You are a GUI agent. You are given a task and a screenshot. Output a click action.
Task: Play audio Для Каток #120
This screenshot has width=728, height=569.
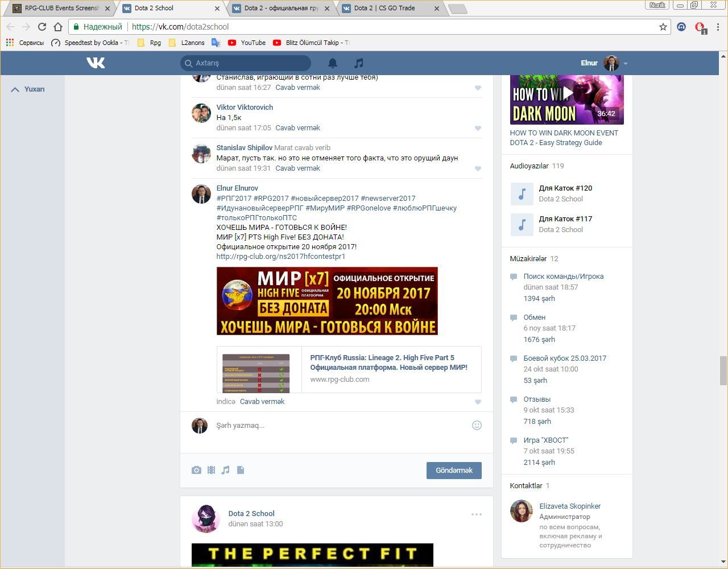click(522, 193)
